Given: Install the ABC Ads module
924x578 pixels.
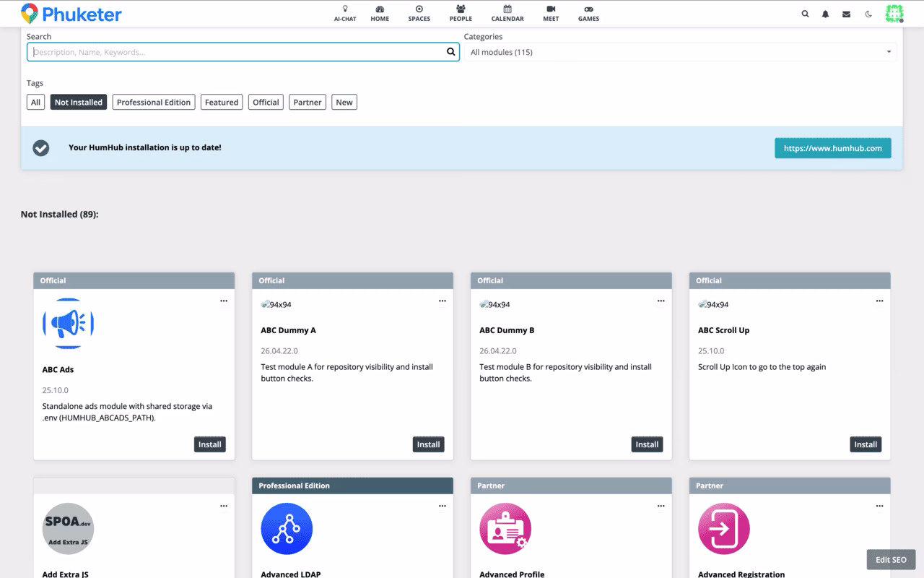Looking at the screenshot, I should pyautogui.click(x=210, y=444).
